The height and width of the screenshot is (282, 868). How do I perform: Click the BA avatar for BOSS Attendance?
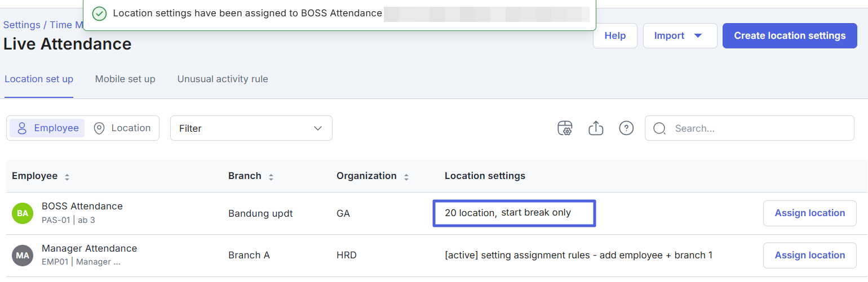(x=23, y=213)
